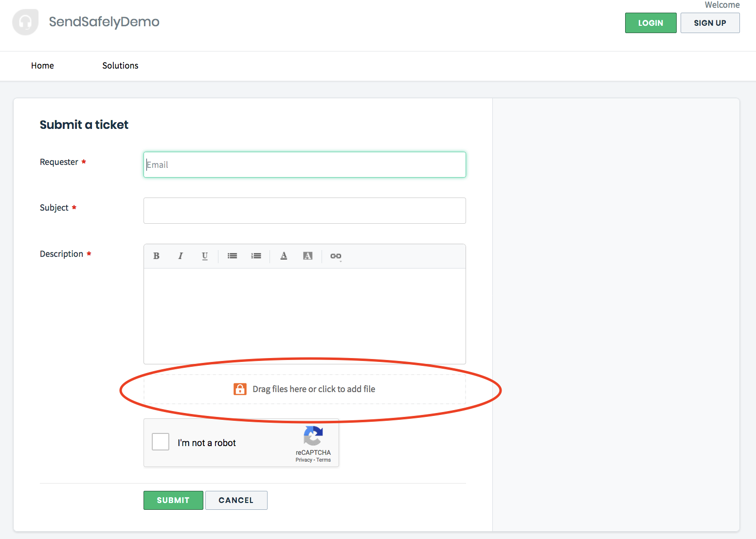The height and width of the screenshot is (539, 756).
Task: Click the Description field label
Action: 61,254
